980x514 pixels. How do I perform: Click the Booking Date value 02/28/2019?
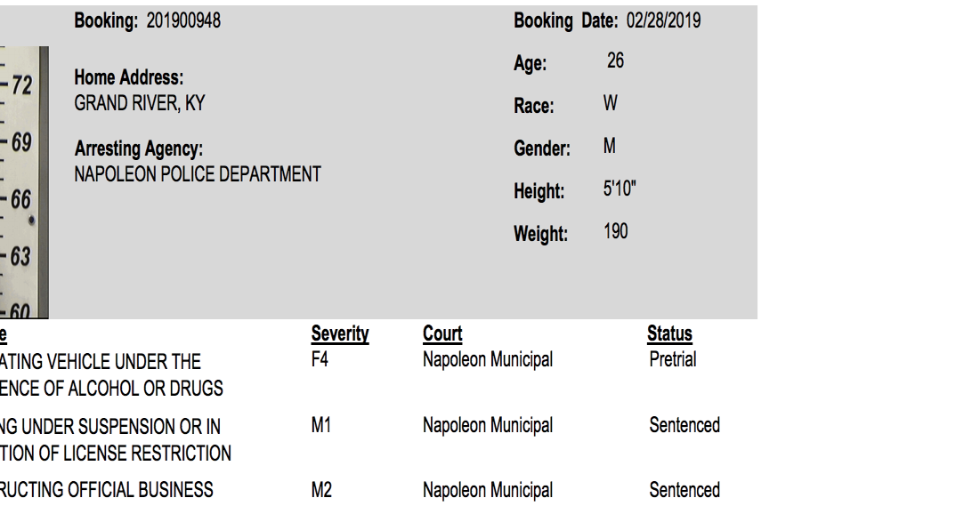click(663, 20)
